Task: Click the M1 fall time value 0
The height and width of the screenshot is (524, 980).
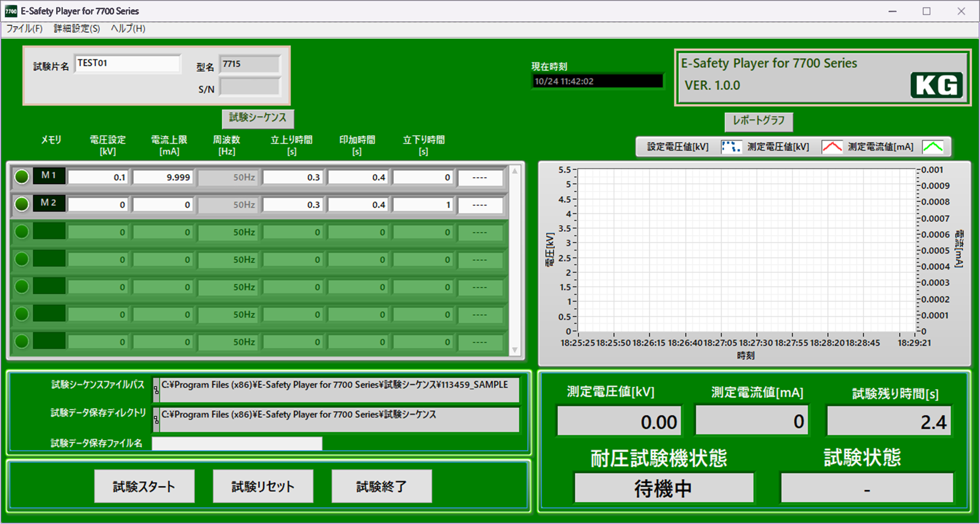Action: click(423, 178)
